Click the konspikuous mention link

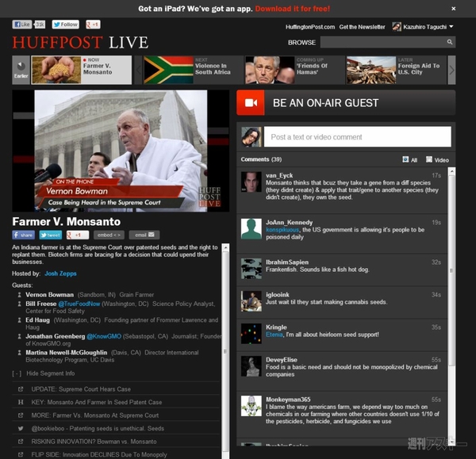tap(282, 230)
